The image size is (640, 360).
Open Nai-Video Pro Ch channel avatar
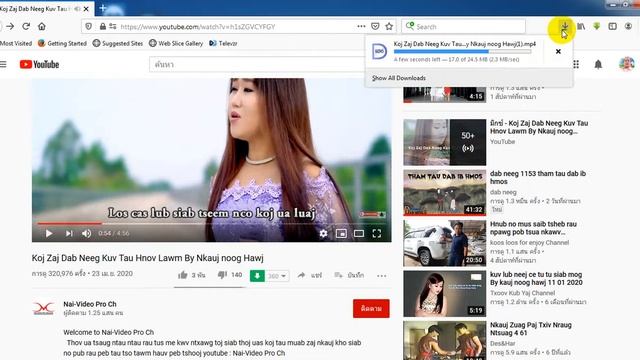pos(43,308)
